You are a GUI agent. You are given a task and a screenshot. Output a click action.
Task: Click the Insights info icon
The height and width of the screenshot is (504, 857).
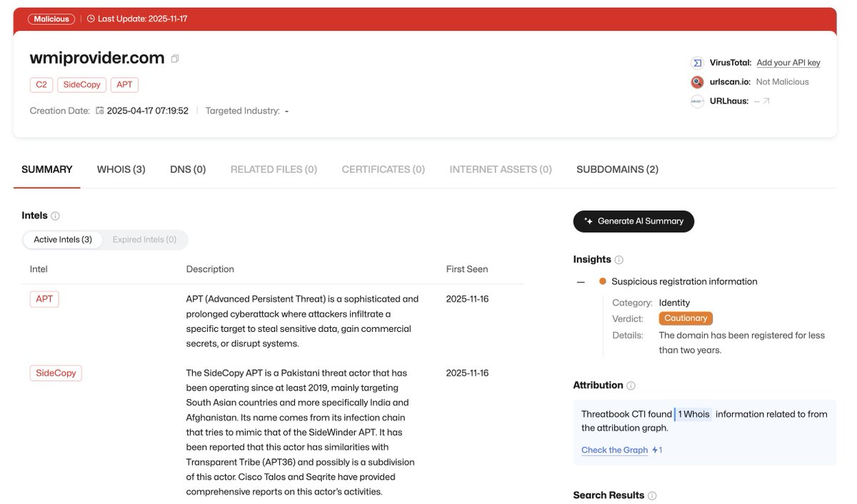619,260
